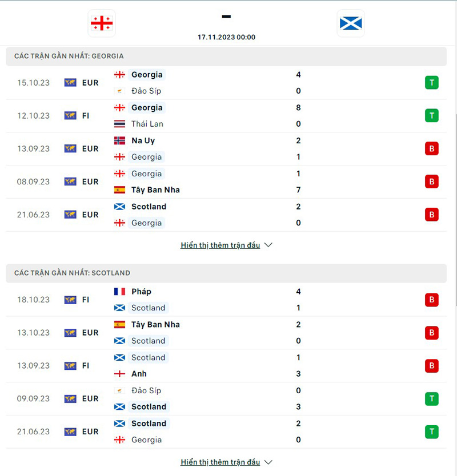Toggle the green T result badge for Georgia vs Đảo Síp
This screenshot has height=476, width=457.
coord(432,82)
